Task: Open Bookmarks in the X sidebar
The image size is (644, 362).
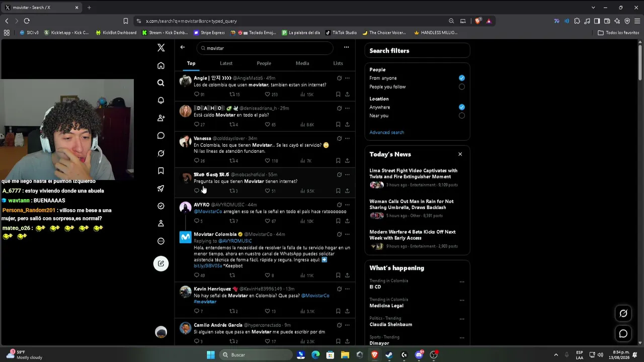Action: tap(161, 171)
